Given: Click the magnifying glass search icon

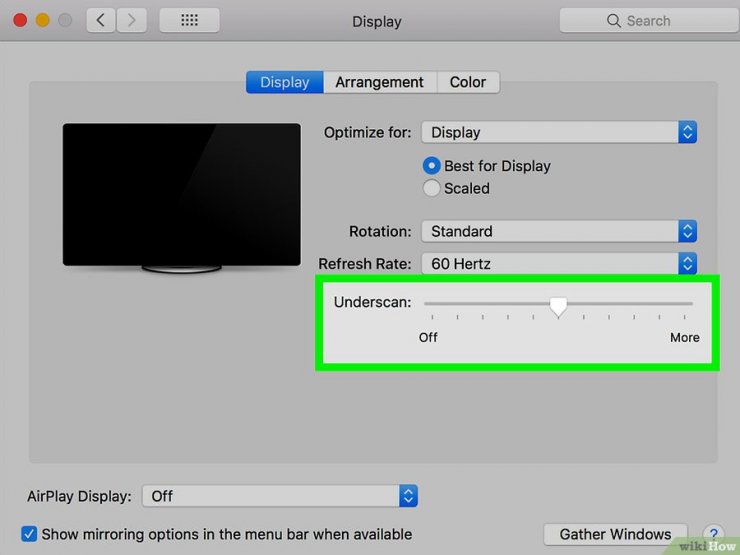Looking at the screenshot, I should [614, 21].
